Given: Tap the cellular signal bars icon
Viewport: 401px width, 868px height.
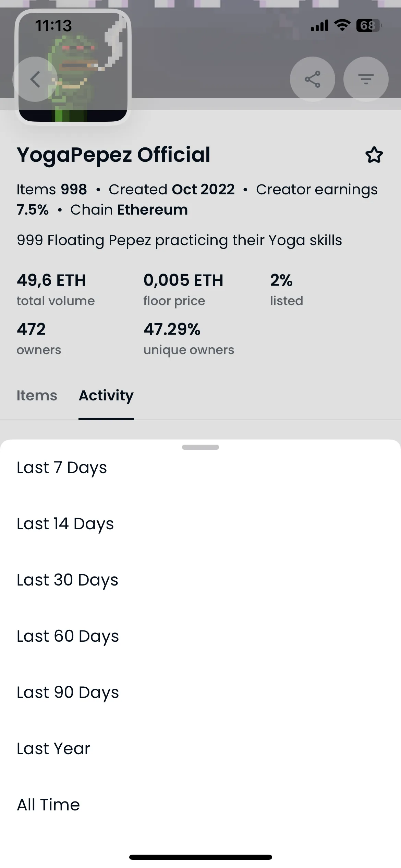Looking at the screenshot, I should (x=319, y=26).
